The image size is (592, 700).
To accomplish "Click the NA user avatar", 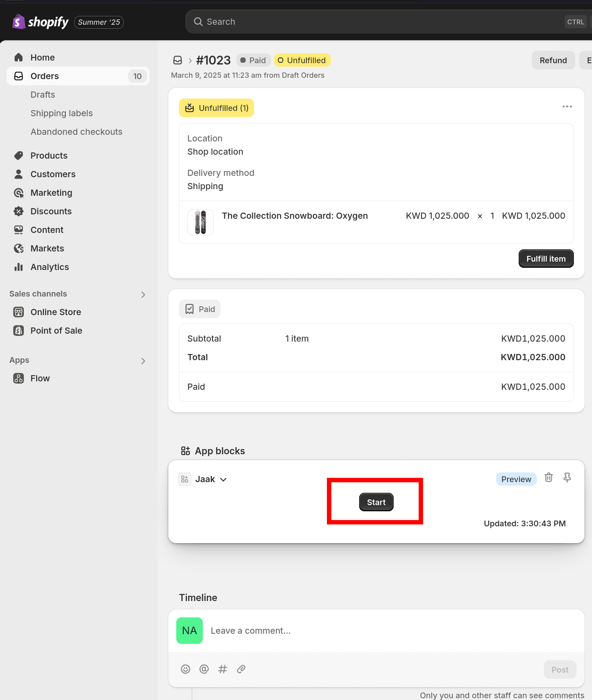I will click(190, 631).
